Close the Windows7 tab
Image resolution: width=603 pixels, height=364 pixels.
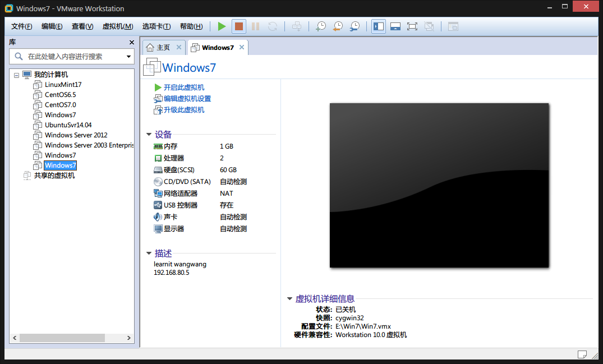coord(242,47)
